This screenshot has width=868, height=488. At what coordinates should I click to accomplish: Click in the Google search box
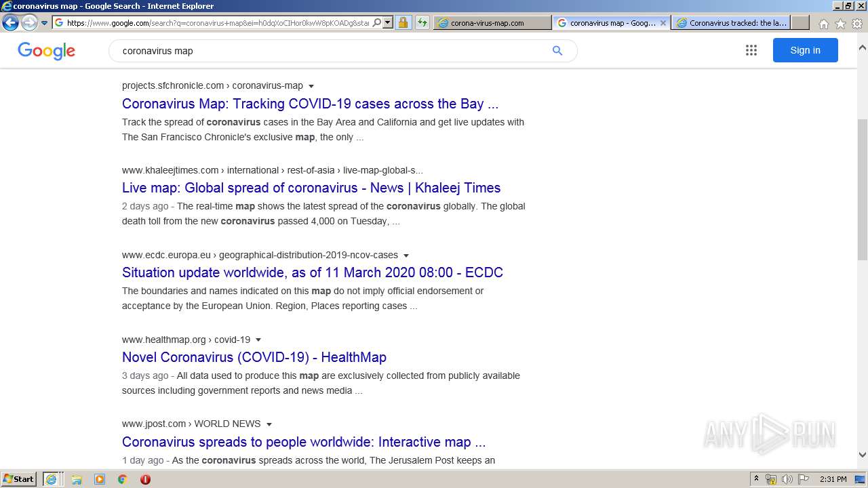[332, 51]
